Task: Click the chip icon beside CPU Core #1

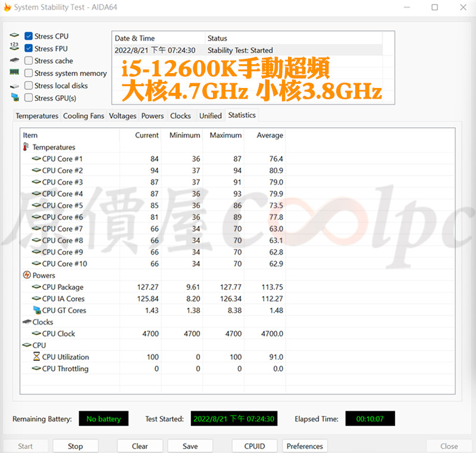Action: click(x=36, y=158)
